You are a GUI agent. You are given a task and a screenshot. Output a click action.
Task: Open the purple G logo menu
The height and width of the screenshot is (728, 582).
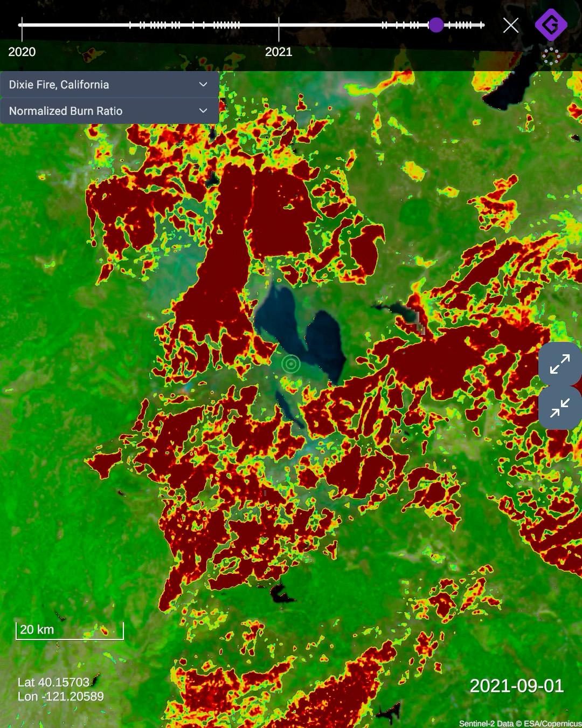click(551, 25)
